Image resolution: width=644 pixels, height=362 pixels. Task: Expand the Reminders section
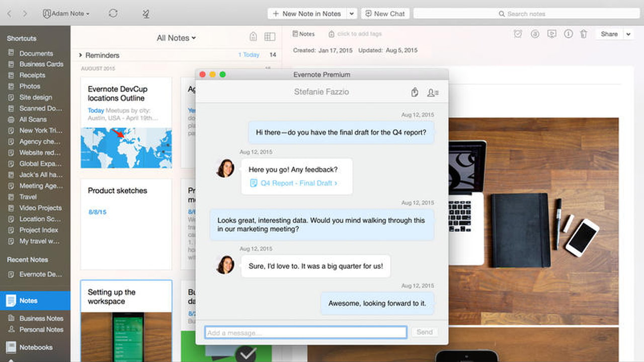click(x=99, y=55)
